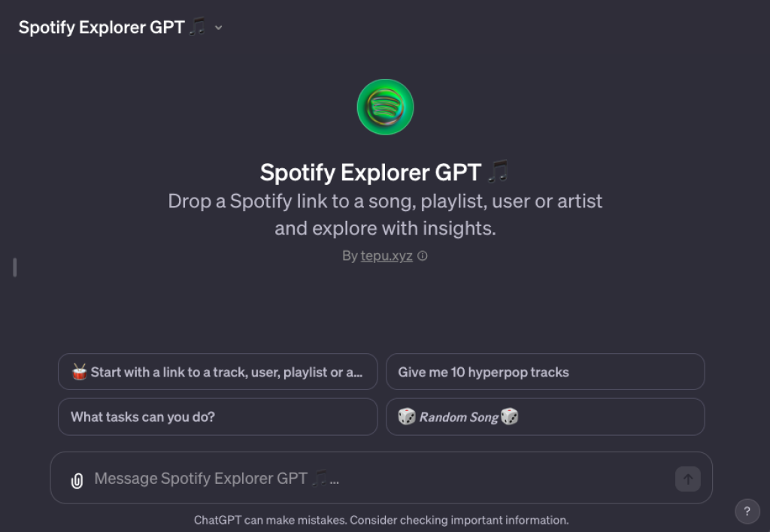The height and width of the screenshot is (532, 770).
Task: Click the ChatGPT mistakes disclaimer text
Action: point(380,519)
